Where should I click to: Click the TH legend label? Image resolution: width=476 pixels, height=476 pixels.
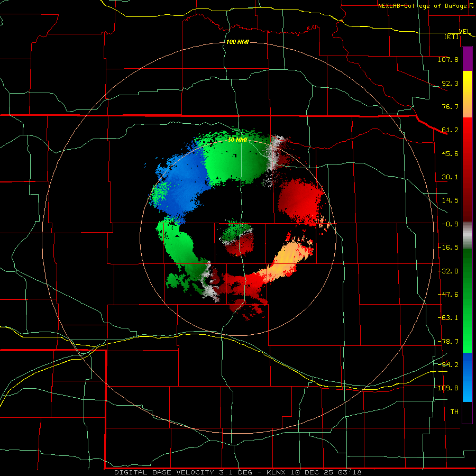click(x=454, y=412)
